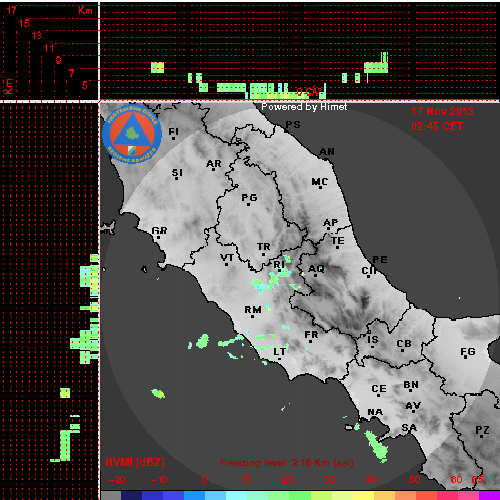Image resolution: width=500 pixels, height=500 pixels.
Task: Click the AV city label on the map
Action: click(x=413, y=406)
